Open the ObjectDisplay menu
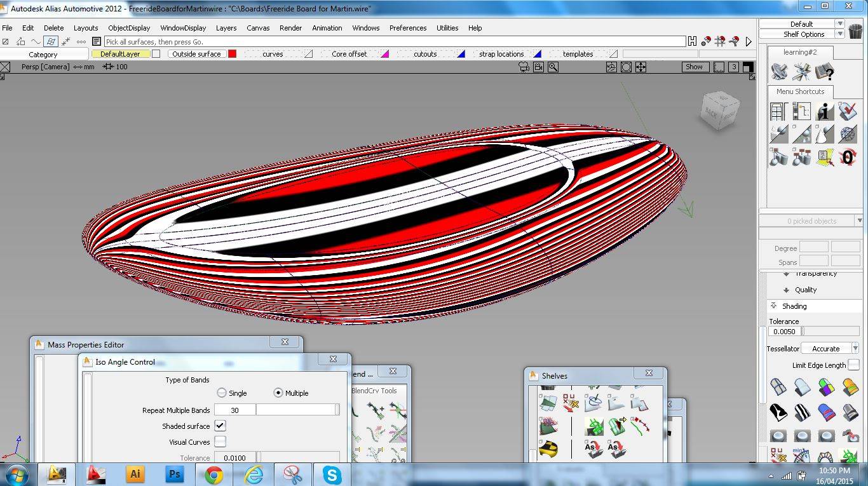Viewport: 868px width, 486px height. [129, 28]
